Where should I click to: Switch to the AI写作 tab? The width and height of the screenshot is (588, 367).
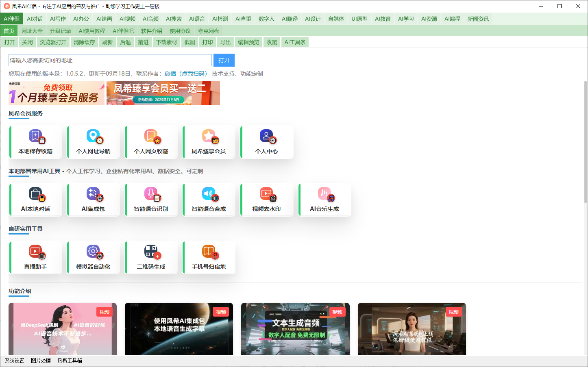[58, 19]
